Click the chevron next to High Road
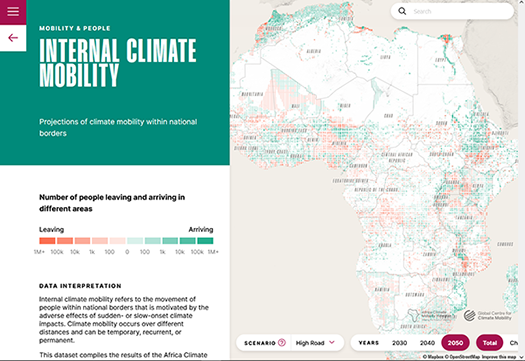The width and height of the screenshot is (525, 361). [332, 342]
